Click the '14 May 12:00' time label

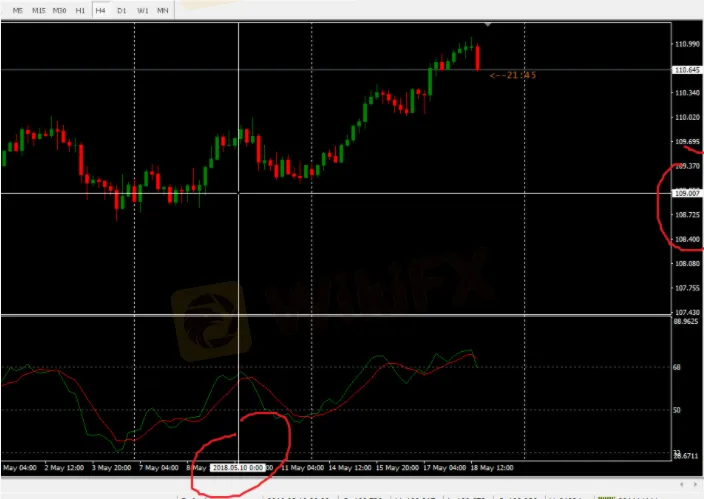[350, 468]
